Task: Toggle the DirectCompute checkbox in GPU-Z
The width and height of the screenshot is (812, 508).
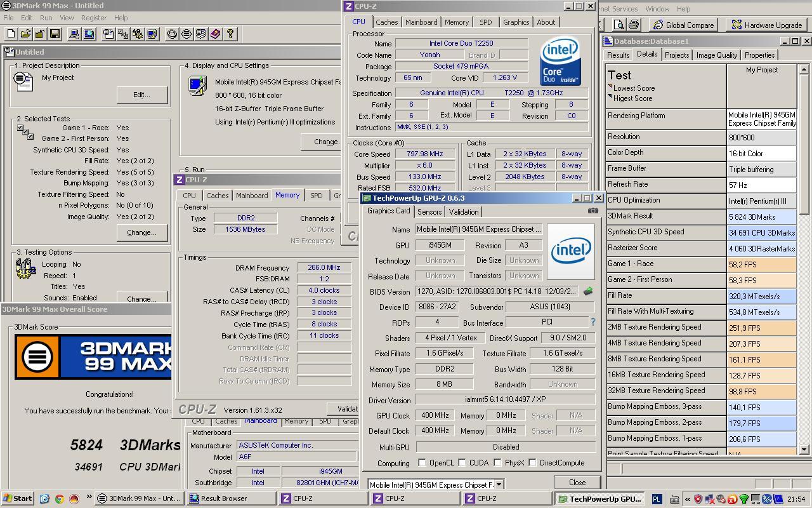Action: (532, 463)
